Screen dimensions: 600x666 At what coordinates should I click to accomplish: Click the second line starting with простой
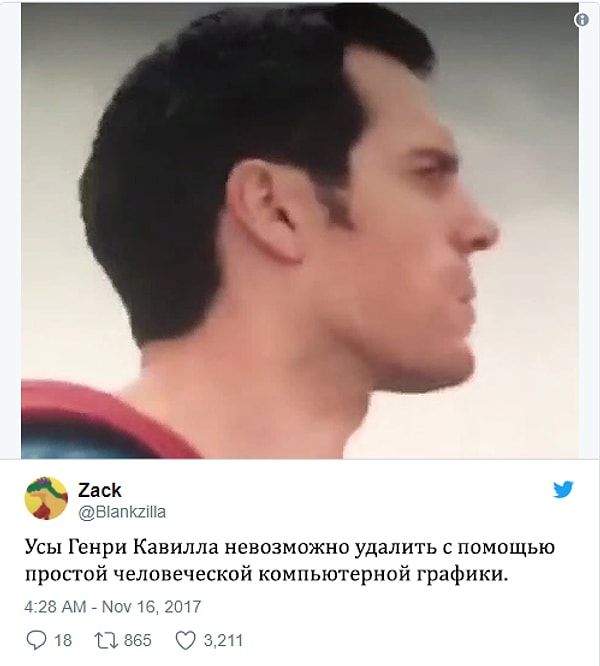(x=266, y=574)
